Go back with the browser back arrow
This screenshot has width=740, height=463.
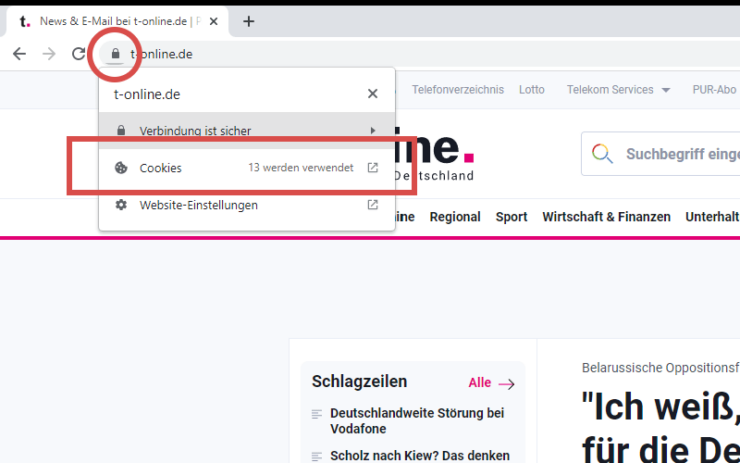19,54
